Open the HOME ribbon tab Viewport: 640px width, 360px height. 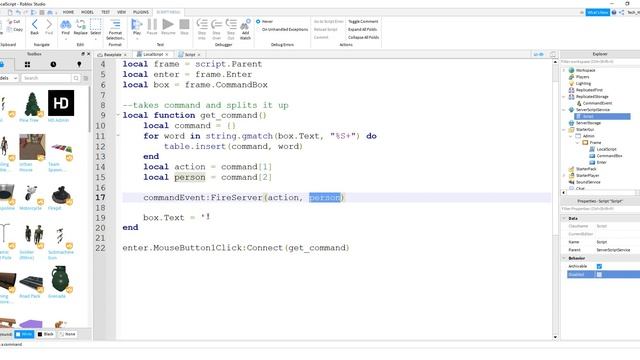point(68,12)
